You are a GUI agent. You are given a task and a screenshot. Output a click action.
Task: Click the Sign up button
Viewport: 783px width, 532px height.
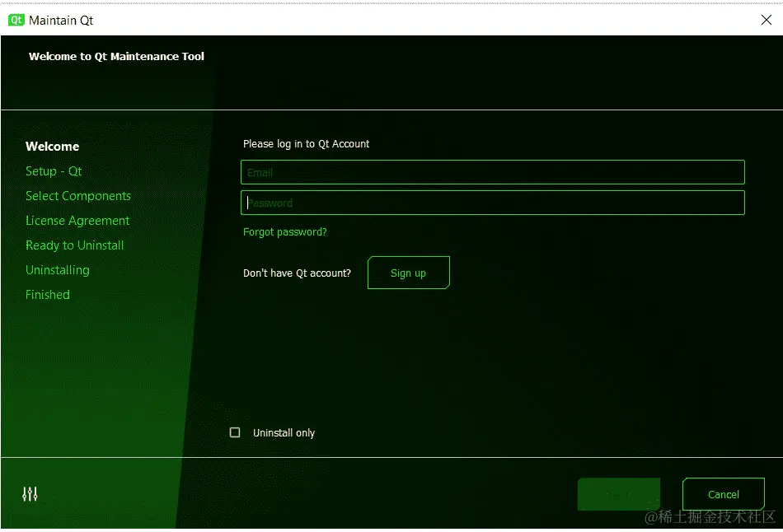(409, 273)
